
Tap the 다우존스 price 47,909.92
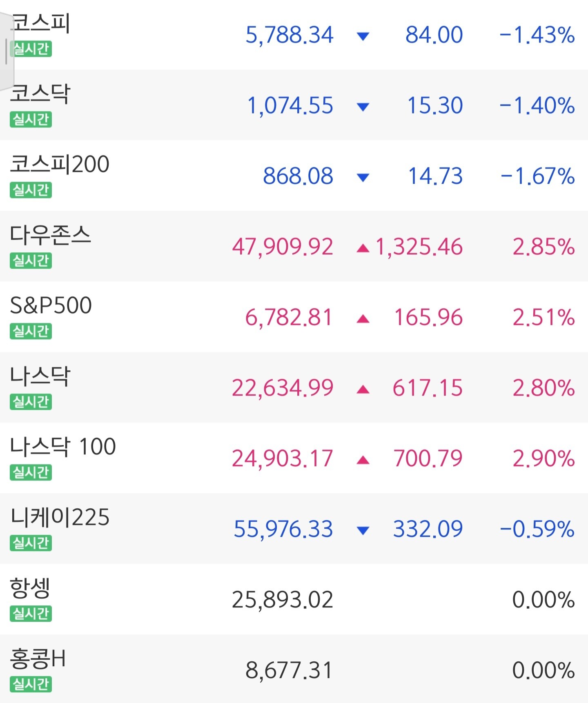(x=283, y=247)
